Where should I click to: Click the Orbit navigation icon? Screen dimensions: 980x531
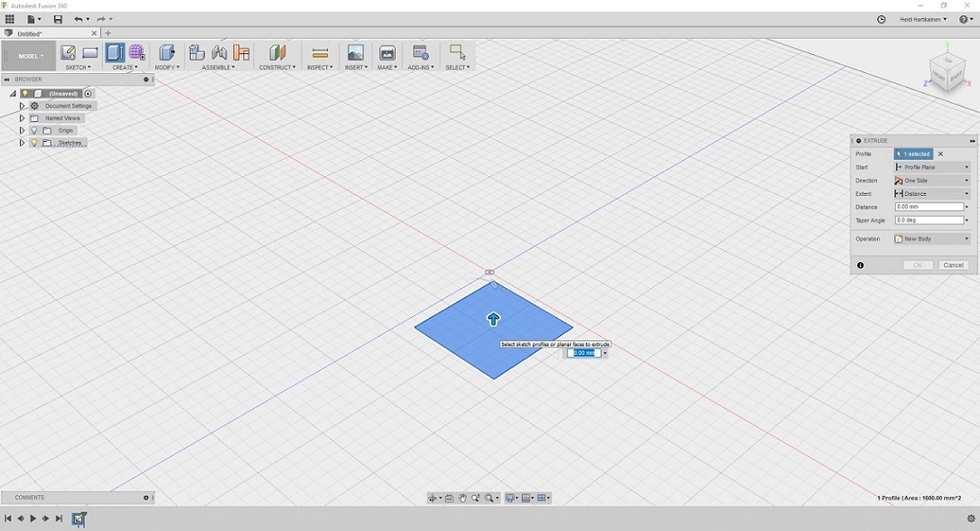[432, 498]
